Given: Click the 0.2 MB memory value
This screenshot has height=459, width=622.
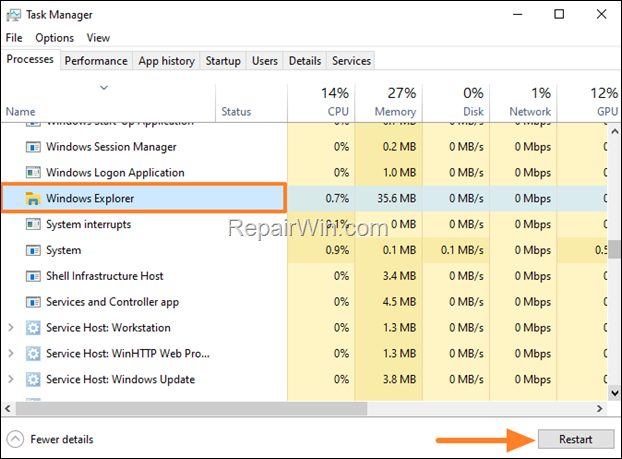Looking at the screenshot, I should pos(399,147).
